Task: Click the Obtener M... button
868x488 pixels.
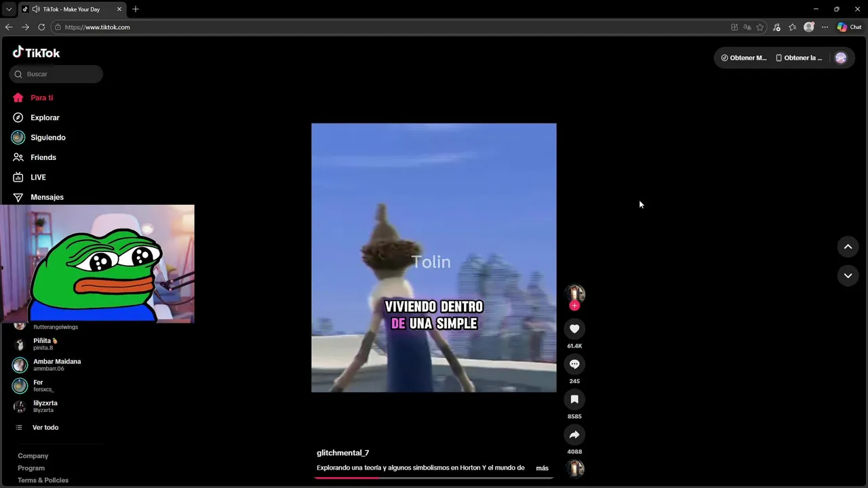Action: [744, 58]
